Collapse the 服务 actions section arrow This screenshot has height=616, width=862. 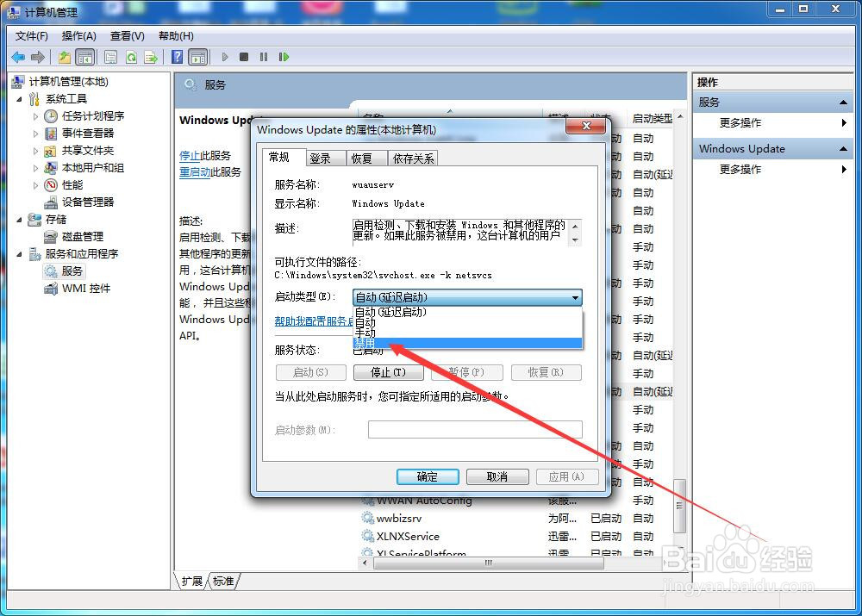(843, 103)
